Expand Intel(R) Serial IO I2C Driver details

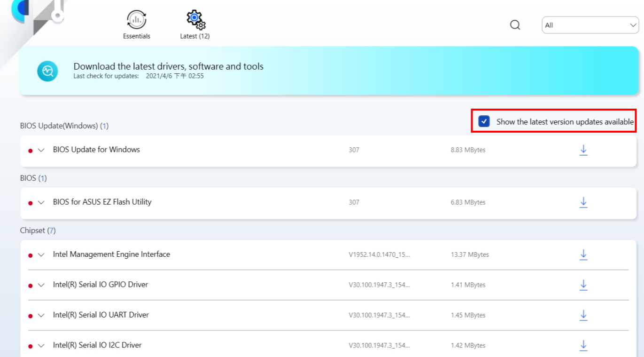coord(41,345)
